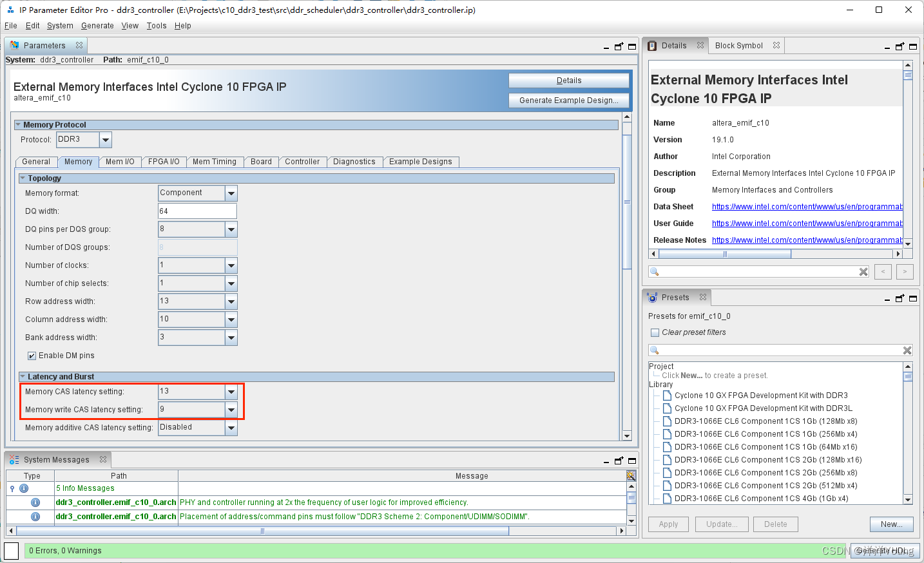This screenshot has width=924, height=563.
Task: Detach the Details panel using the pop-out icon
Action: click(x=900, y=46)
